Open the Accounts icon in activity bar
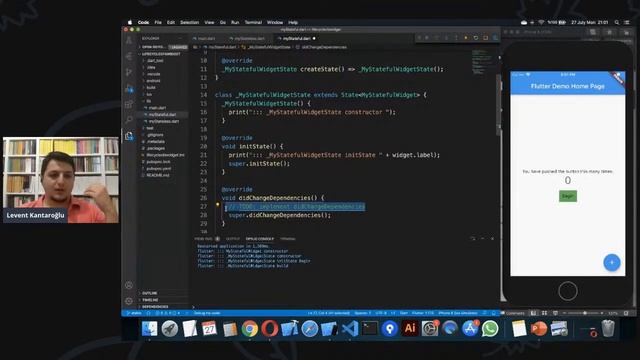The width and height of the screenshot is (640, 360). tap(129, 285)
